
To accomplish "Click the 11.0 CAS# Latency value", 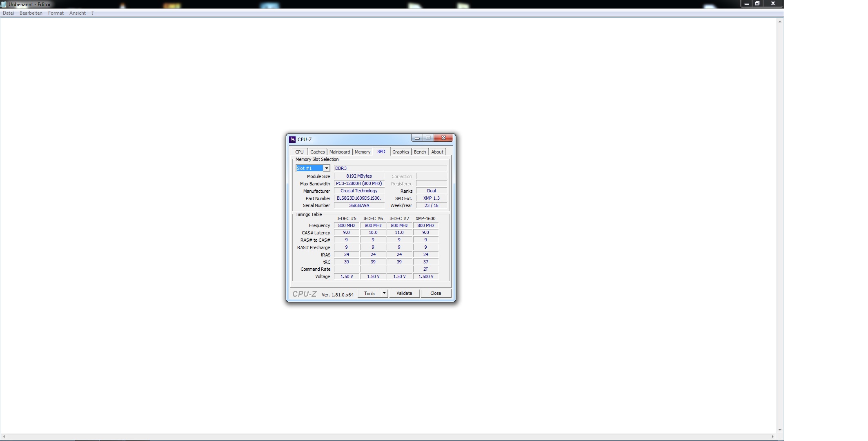I will 399,233.
